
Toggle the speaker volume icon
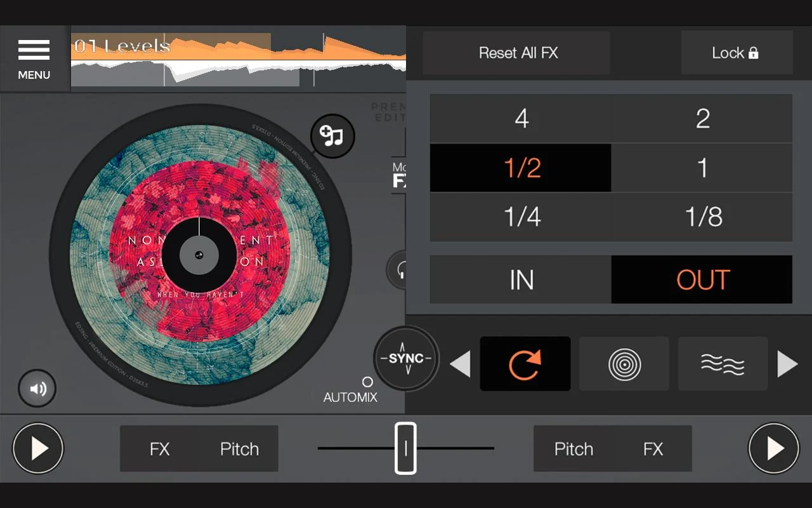pyautogui.click(x=37, y=388)
